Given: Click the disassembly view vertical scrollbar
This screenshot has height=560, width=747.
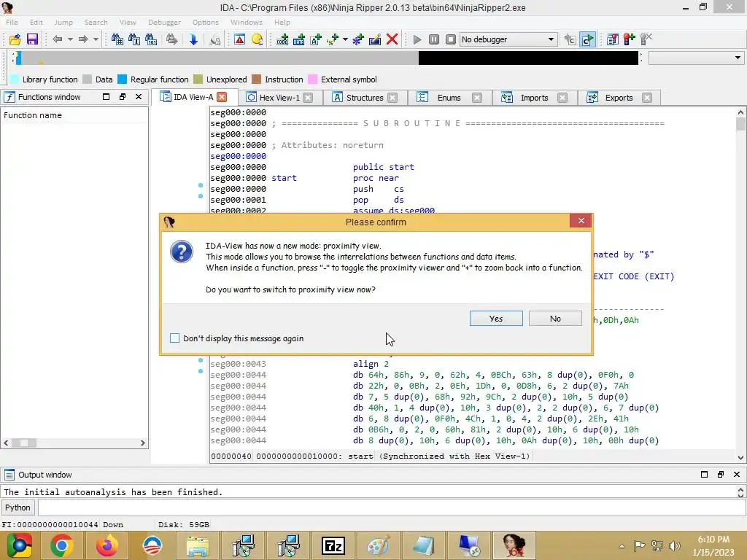Looking at the screenshot, I should pos(740,285).
